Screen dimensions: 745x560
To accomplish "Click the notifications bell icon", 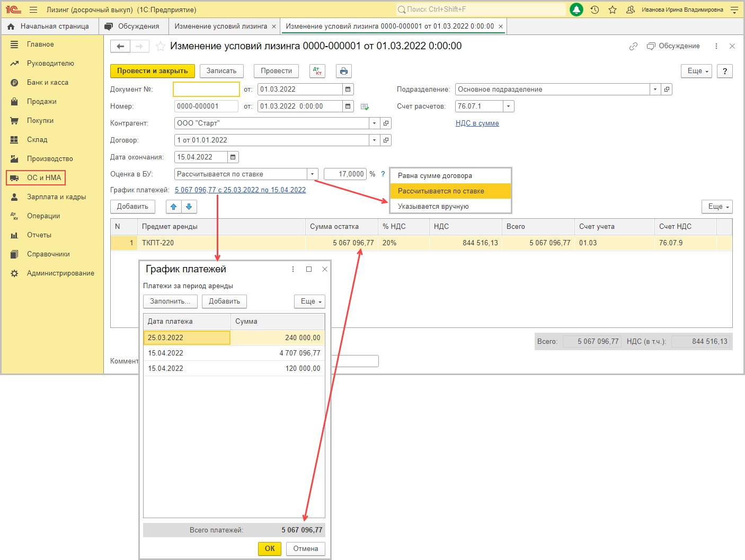I will point(577,10).
